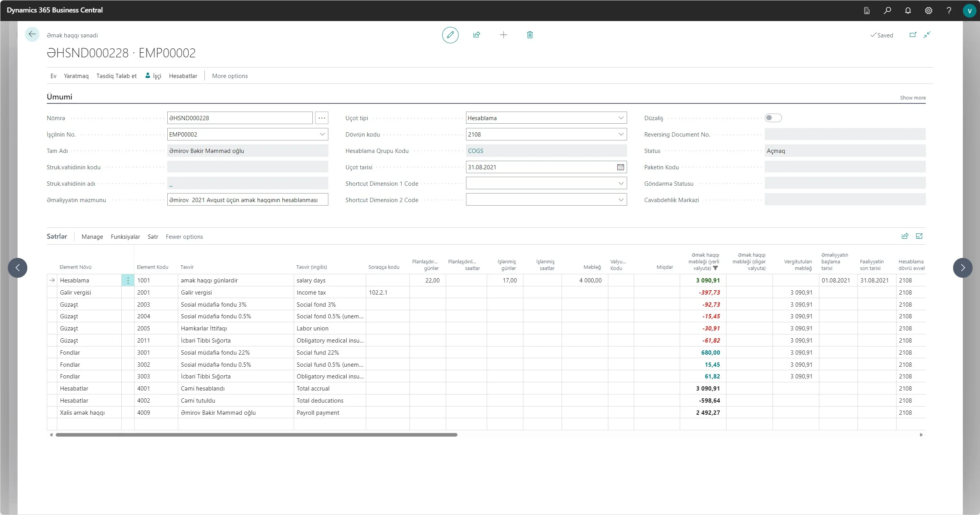Go back using the arrow icon
Image resolution: width=980 pixels, height=515 pixels.
coord(32,34)
